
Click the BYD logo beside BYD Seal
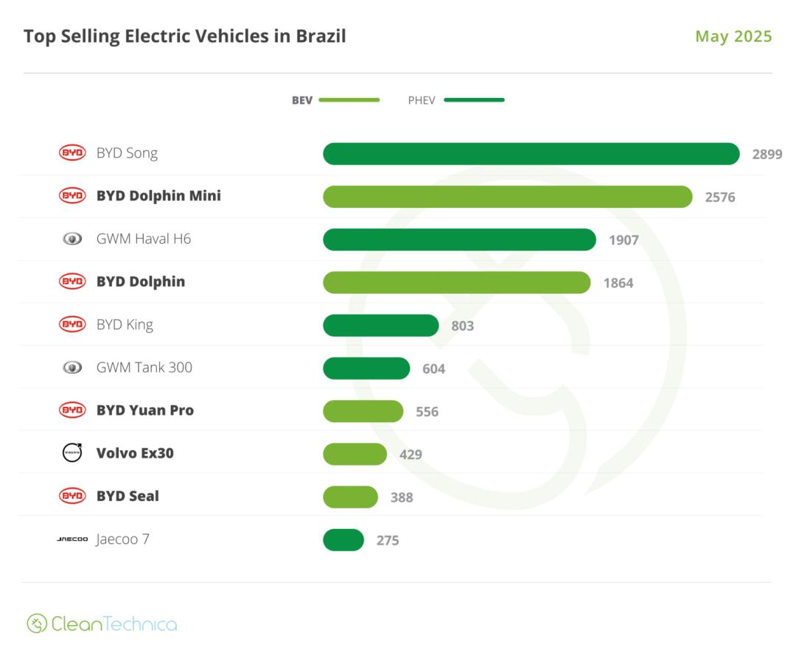(x=72, y=496)
